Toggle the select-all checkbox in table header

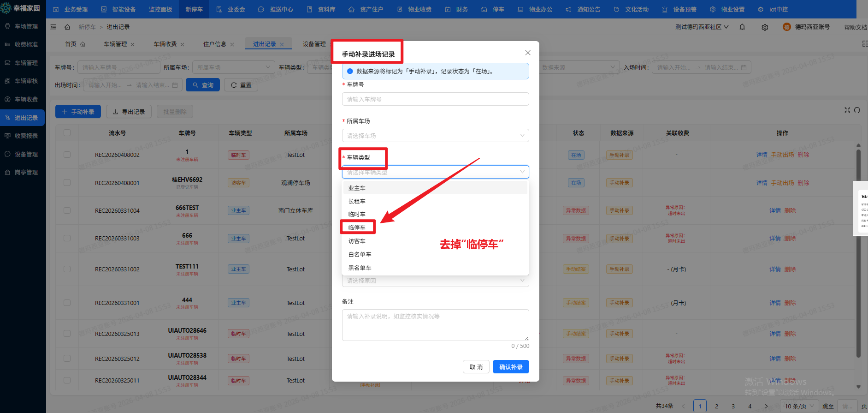(67, 133)
